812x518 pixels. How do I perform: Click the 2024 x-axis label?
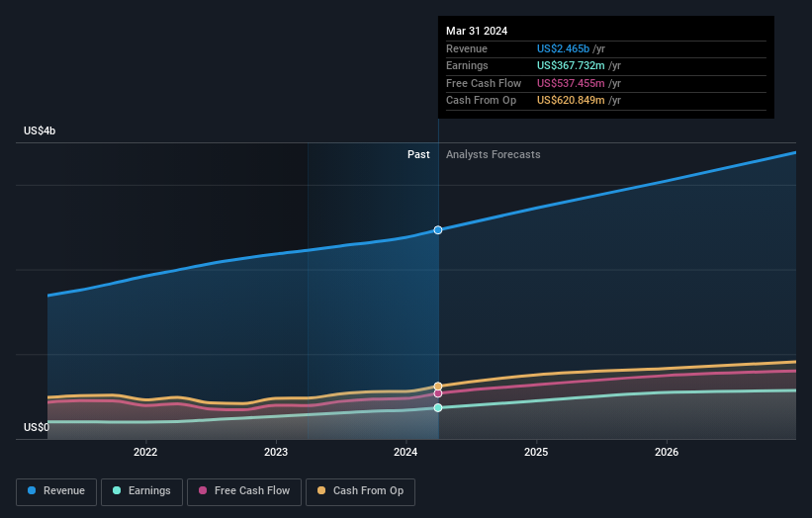[406, 453]
